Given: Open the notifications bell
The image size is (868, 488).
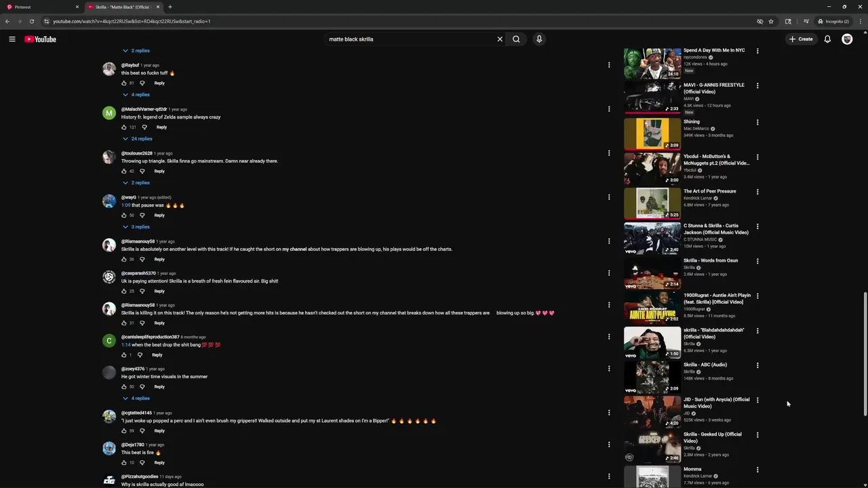Looking at the screenshot, I should (827, 39).
